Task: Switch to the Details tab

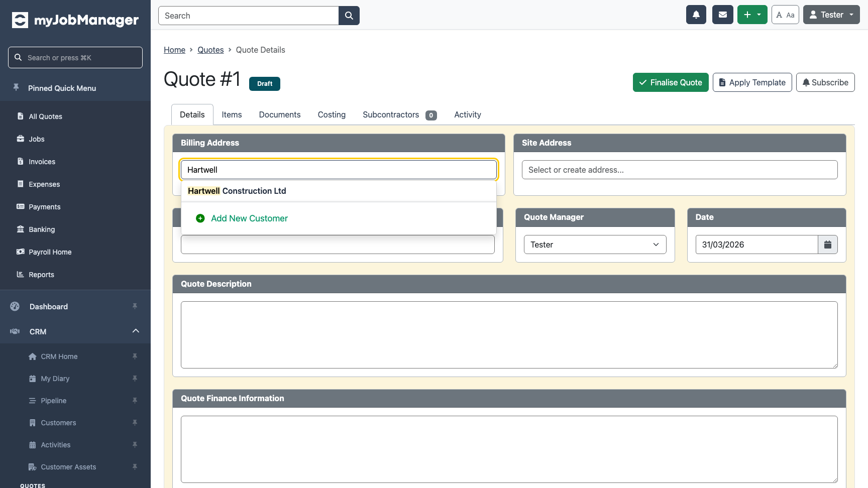Action: point(192,114)
